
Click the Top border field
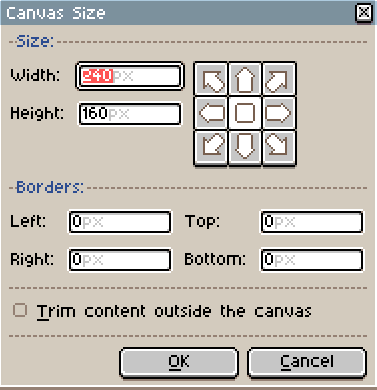(x=312, y=222)
